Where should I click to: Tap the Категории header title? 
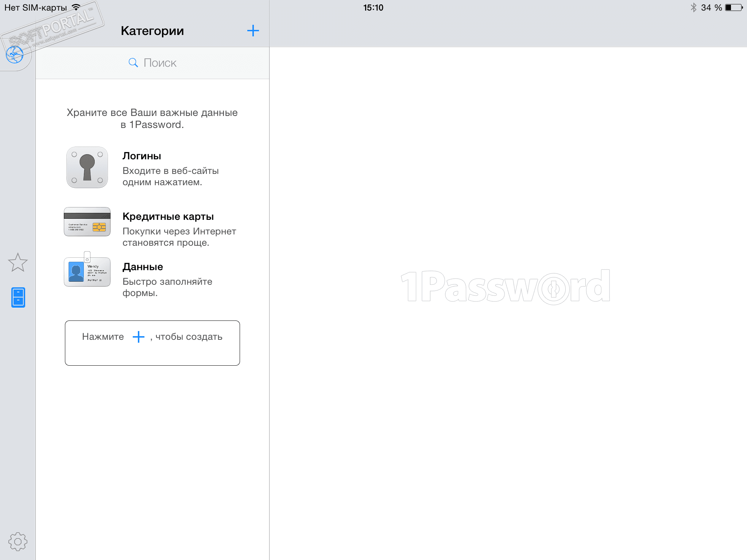(x=152, y=31)
